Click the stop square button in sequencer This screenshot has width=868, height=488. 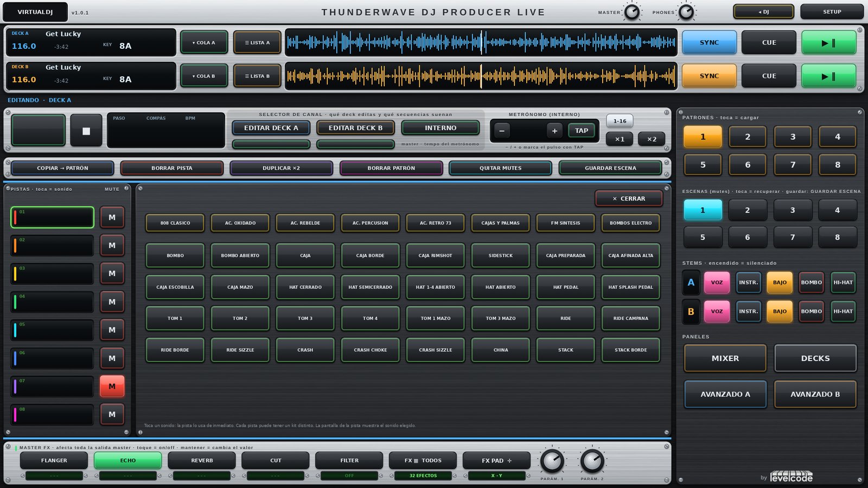coord(86,130)
